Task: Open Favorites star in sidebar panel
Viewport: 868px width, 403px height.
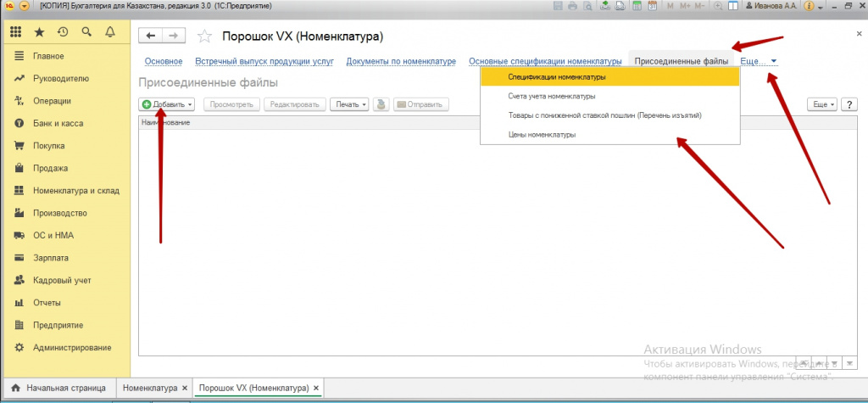Action: 39,32
